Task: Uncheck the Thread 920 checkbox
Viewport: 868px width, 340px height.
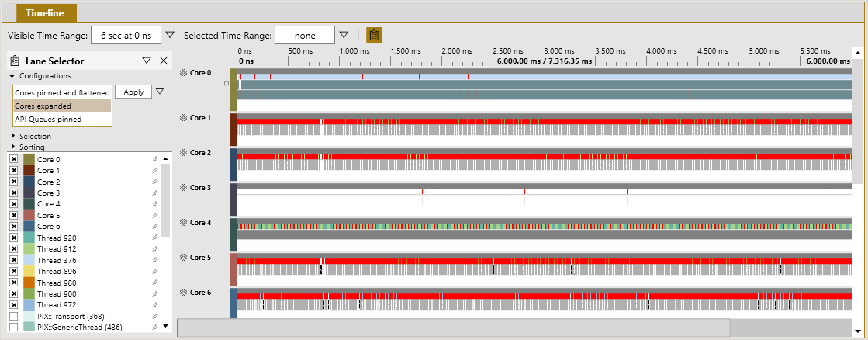Action: point(14,238)
